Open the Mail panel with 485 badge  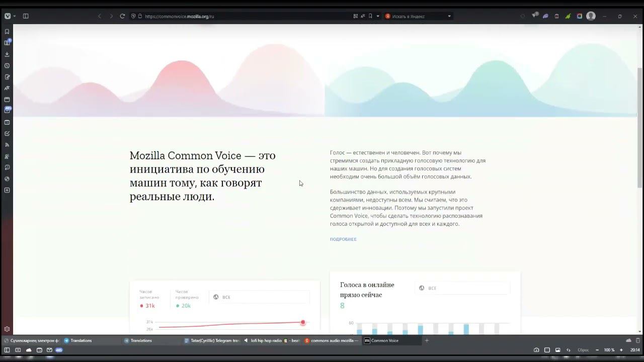point(7,110)
